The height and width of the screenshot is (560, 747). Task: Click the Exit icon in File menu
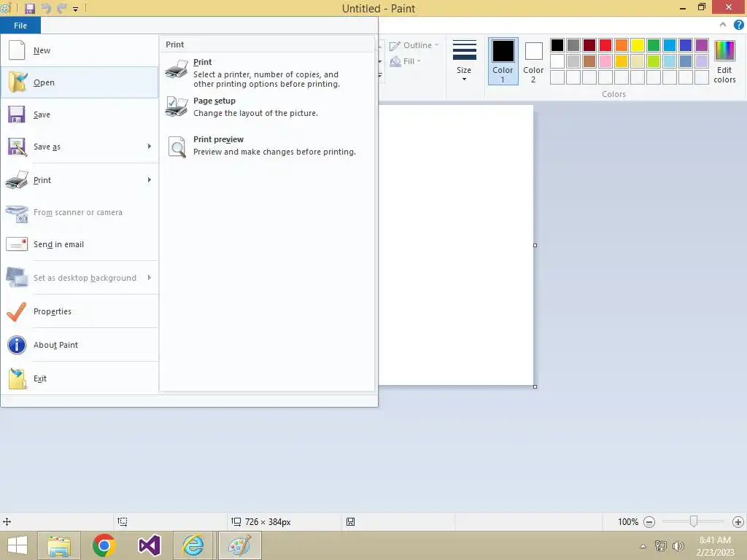(x=18, y=378)
